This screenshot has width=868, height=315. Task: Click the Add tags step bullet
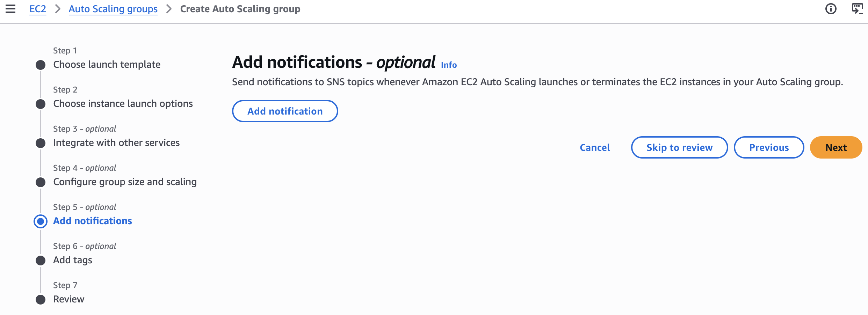coord(41,260)
